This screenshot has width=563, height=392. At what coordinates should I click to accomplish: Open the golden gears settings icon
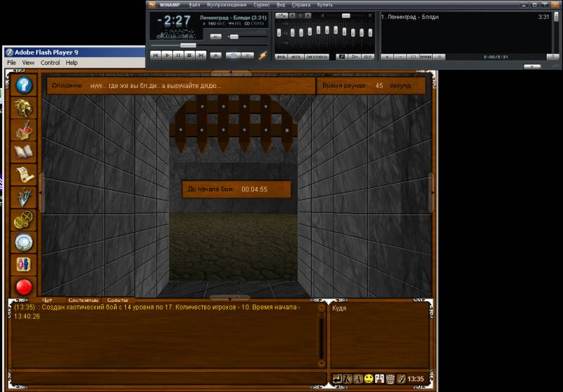pos(24,220)
